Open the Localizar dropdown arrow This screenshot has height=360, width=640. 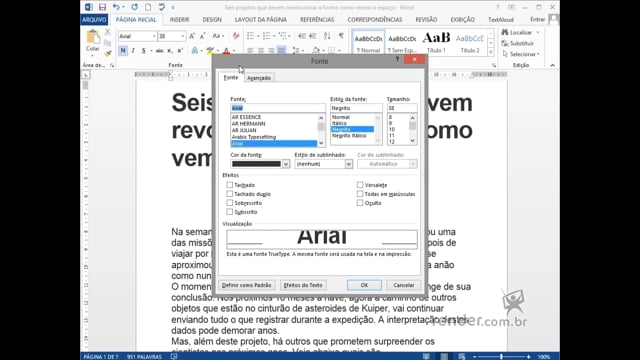coord(538,32)
